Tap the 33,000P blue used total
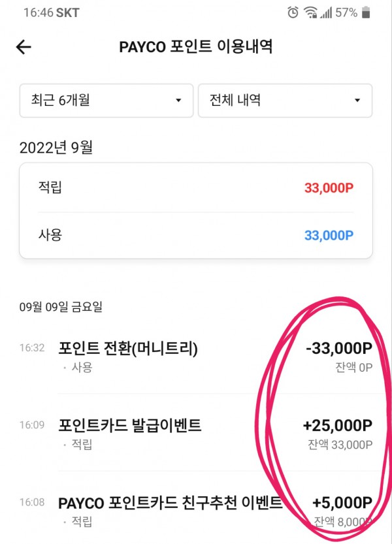 coord(329,235)
